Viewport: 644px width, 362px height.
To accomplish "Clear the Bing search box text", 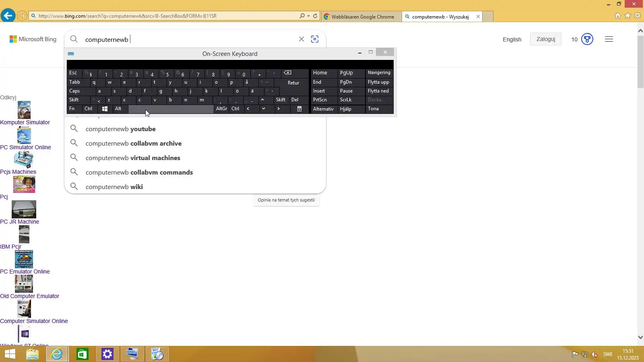I will click(301, 39).
